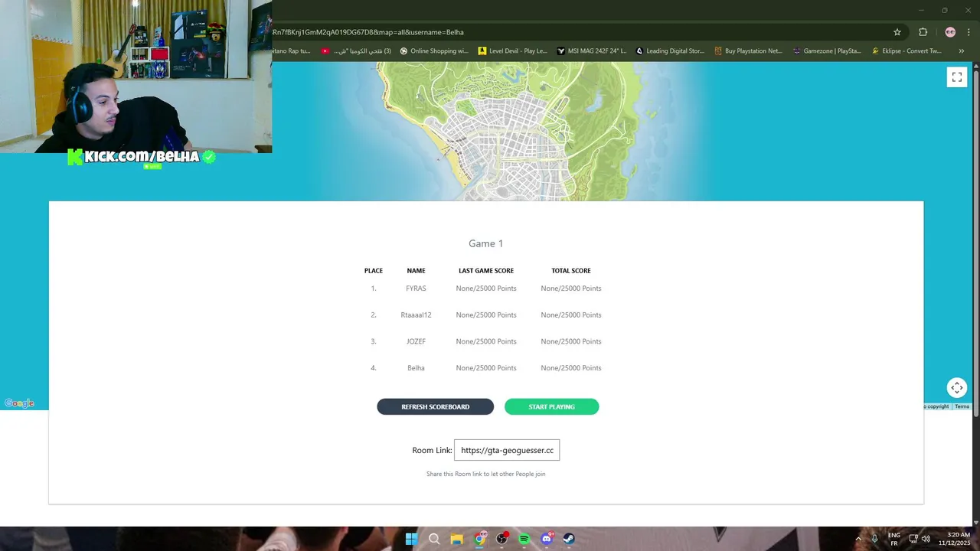The width and height of the screenshot is (980, 551).
Task: Click the TOTAL SCORE column header
Action: coord(571,271)
